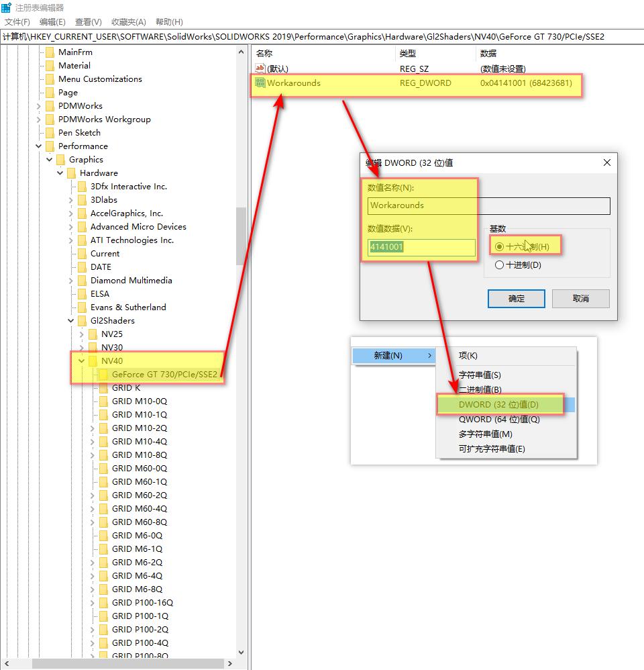Expand the PDMWorks tree node
Image resolution: width=644 pixels, height=670 pixels.
coord(40,106)
